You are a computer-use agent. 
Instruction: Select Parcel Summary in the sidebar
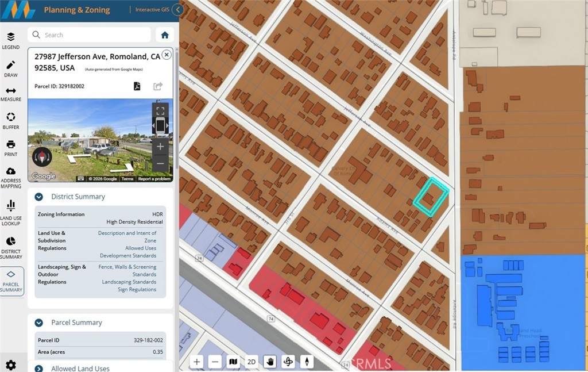[11, 282]
